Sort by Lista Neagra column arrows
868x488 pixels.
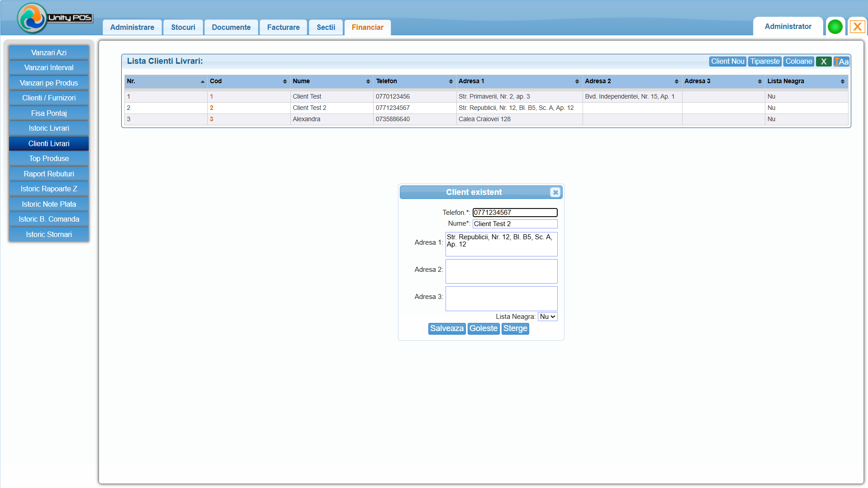tap(842, 81)
